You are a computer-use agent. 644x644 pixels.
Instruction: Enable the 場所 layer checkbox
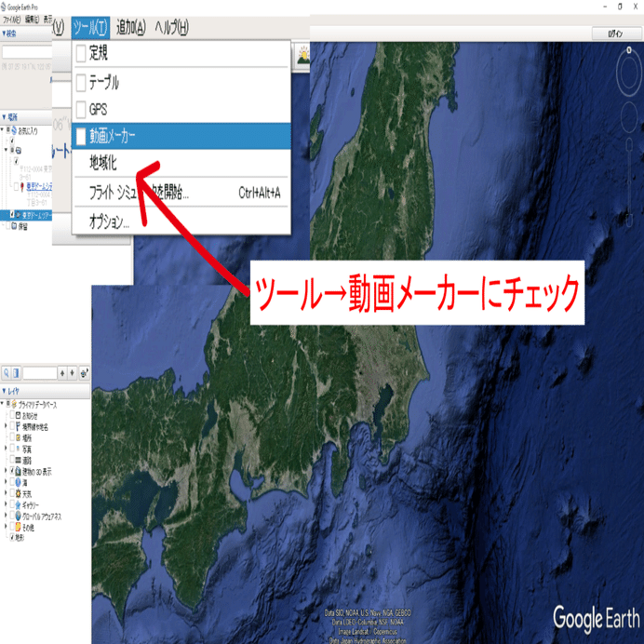coord(12,437)
